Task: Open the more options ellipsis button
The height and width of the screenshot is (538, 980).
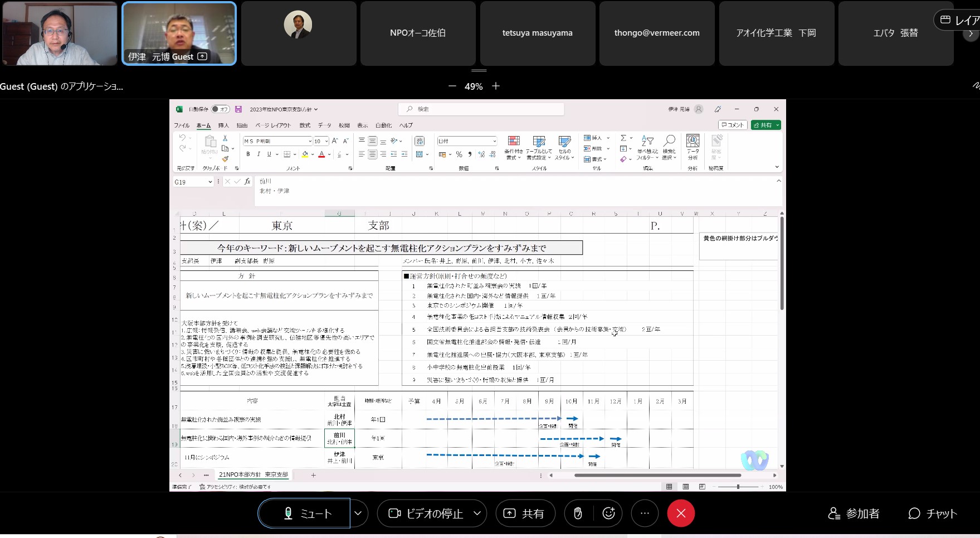Action: (x=645, y=513)
